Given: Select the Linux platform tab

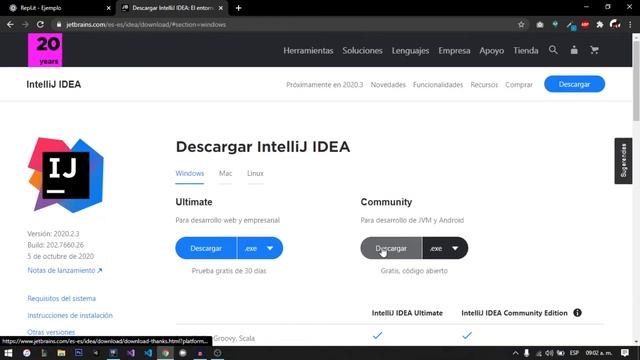Looking at the screenshot, I should [x=255, y=173].
